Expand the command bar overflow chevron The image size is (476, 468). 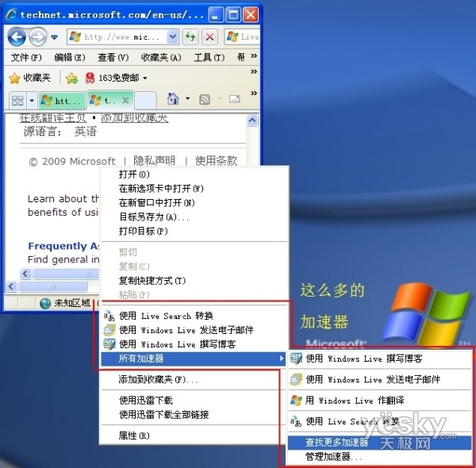254,93
